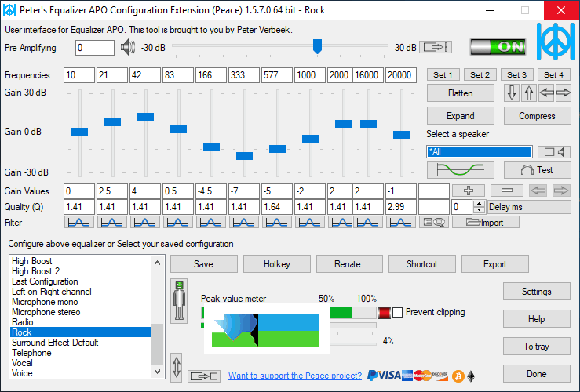
Task: Click the Import folder button
Action: pos(485,223)
